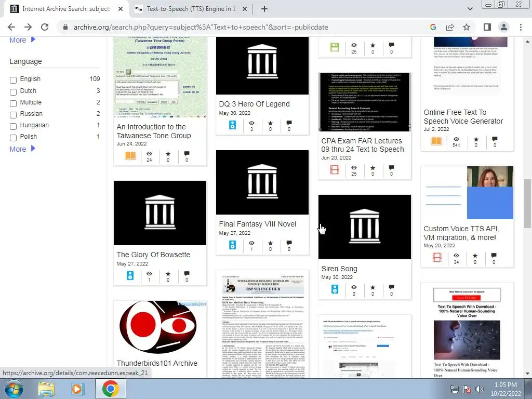Switch to the Text-to-Speech (TTS) Engine tab
This screenshot has height=399, width=532.
[x=191, y=9]
